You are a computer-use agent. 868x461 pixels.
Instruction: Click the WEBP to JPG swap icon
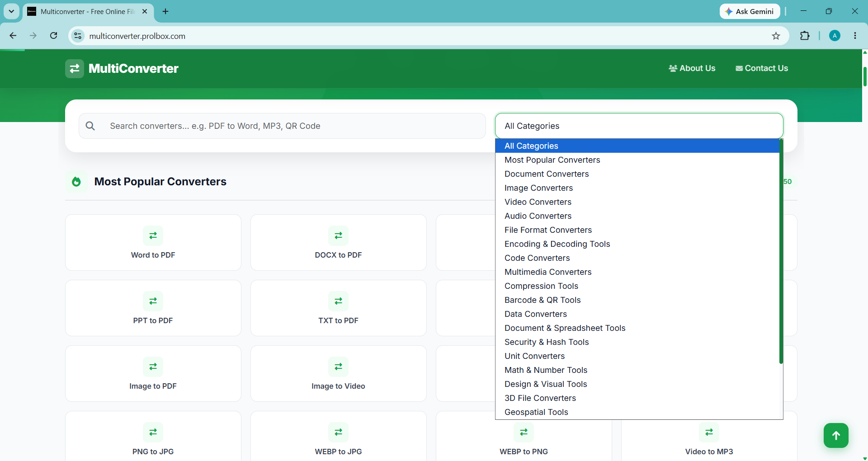(x=339, y=432)
